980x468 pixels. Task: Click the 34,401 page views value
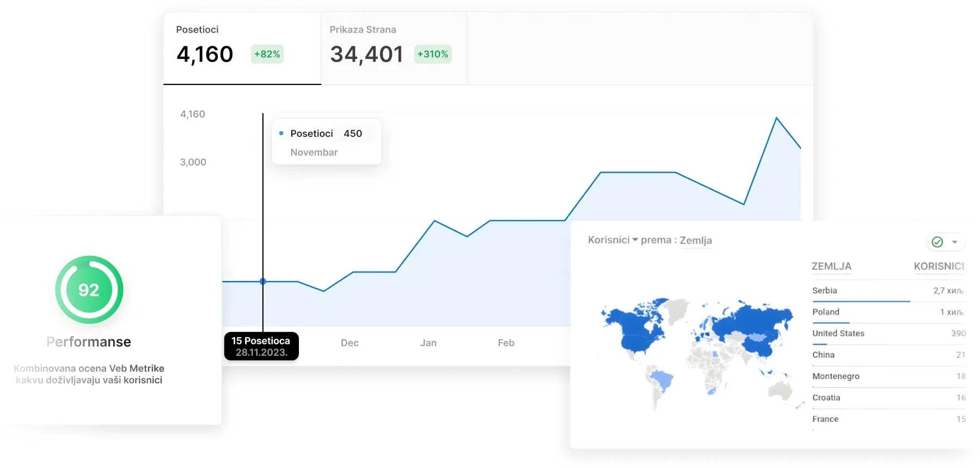coord(366,54)
